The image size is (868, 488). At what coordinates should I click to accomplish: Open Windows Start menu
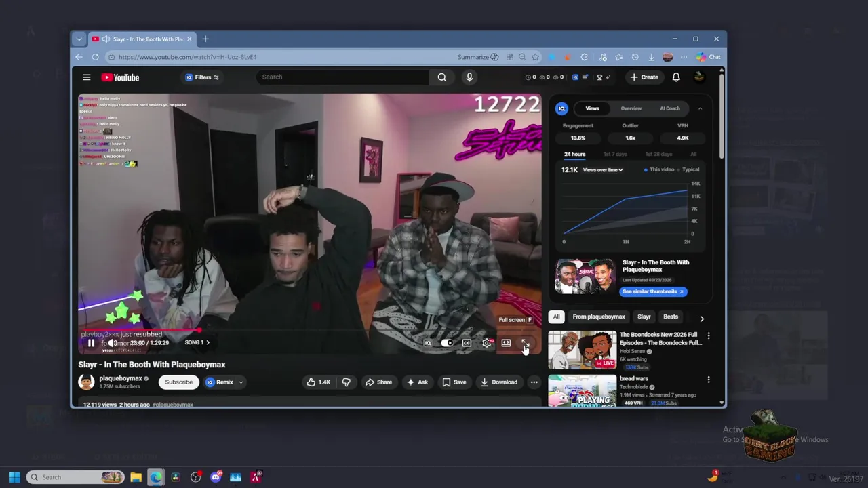point(14,477)
